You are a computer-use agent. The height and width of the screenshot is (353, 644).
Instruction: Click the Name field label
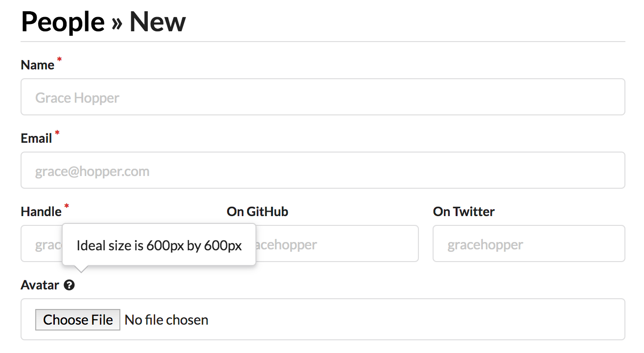[x=38, y=65]
